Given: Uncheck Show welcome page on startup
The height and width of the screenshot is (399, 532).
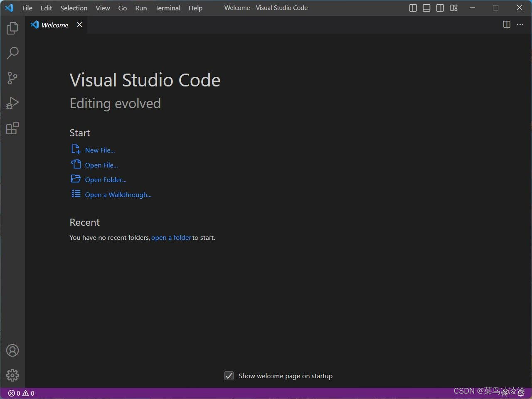Looking at the screenshot, I should pos(229,376).
